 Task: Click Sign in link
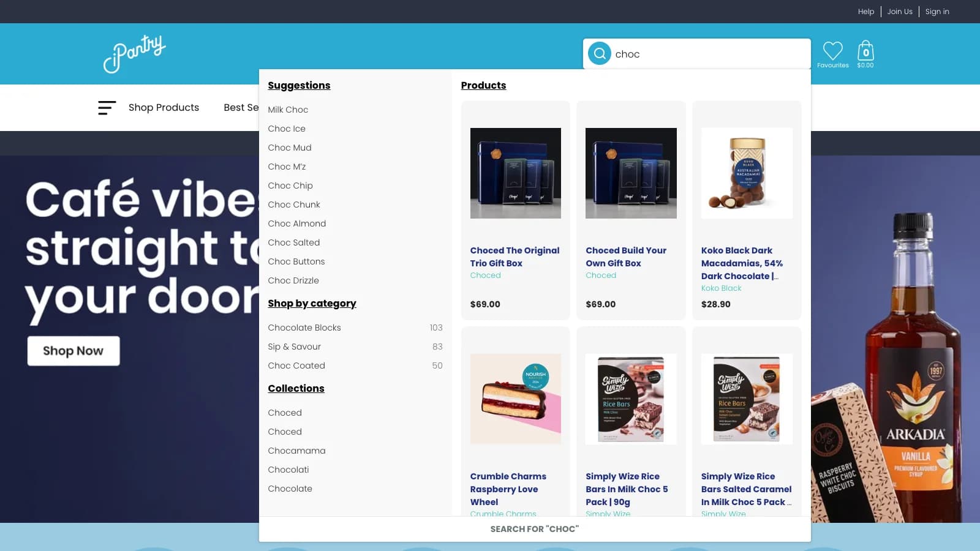[937, 12]
